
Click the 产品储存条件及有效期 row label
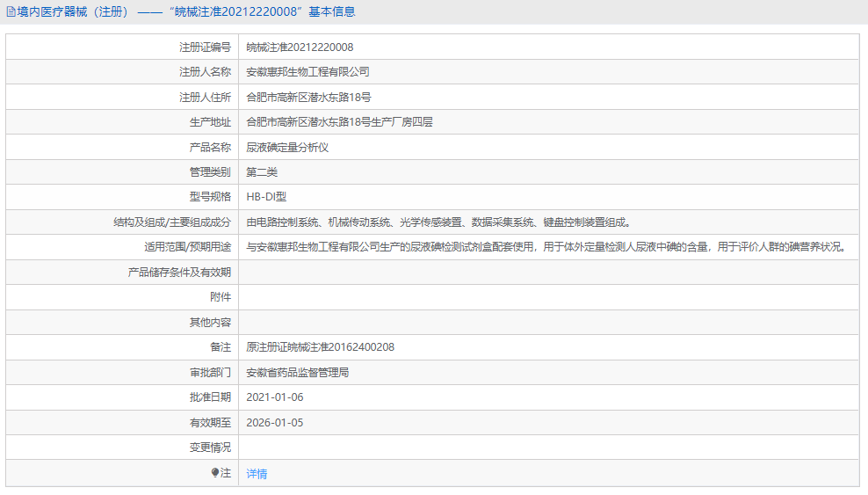(x=179, y=273)
